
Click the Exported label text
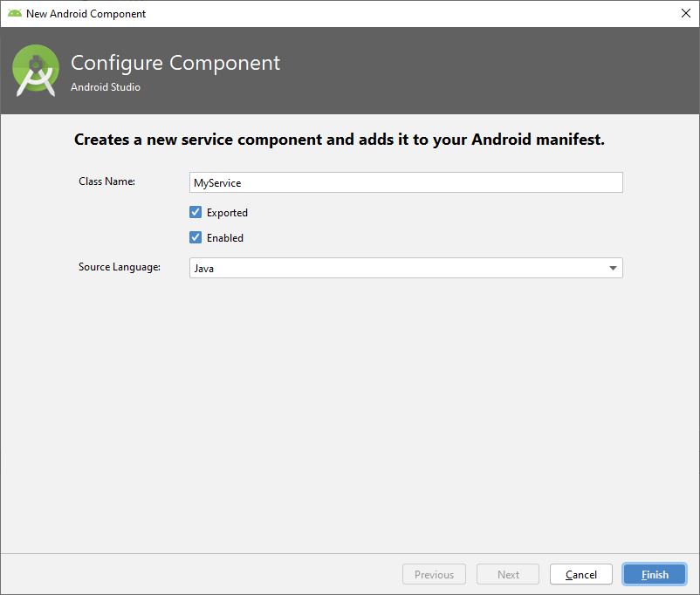click(227, 212)
